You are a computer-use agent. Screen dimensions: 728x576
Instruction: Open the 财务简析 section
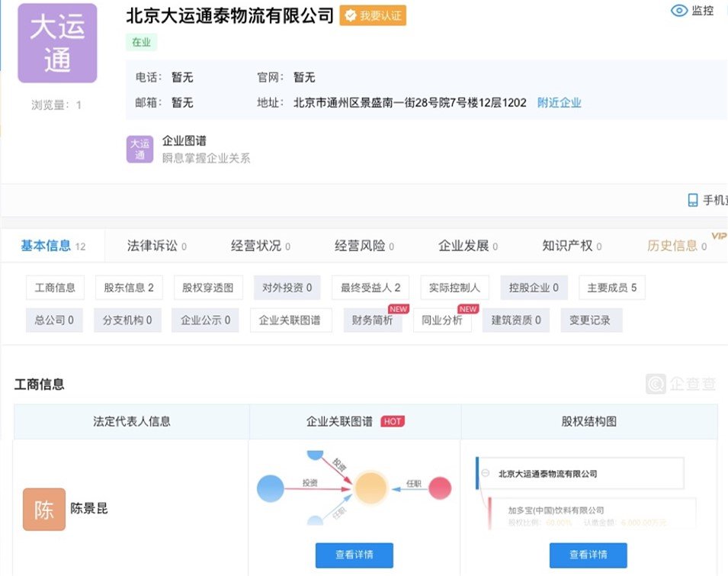pos(373,320)
